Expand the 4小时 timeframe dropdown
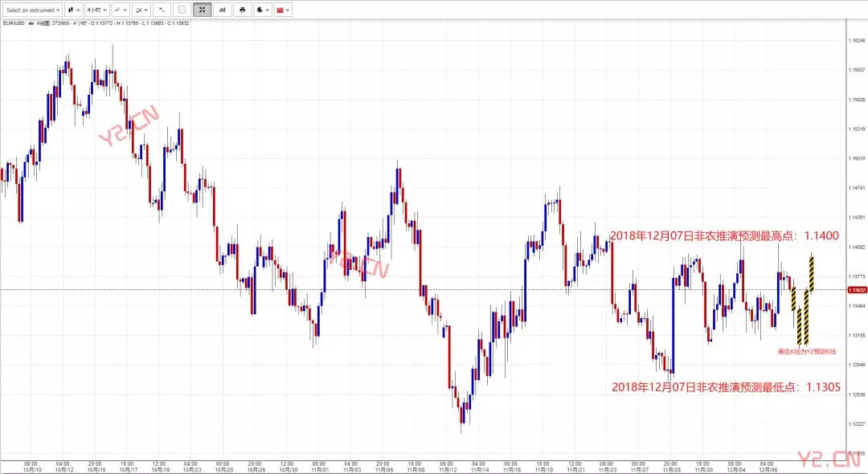Screen dimensions: 868x474 [x=96, y=10]
